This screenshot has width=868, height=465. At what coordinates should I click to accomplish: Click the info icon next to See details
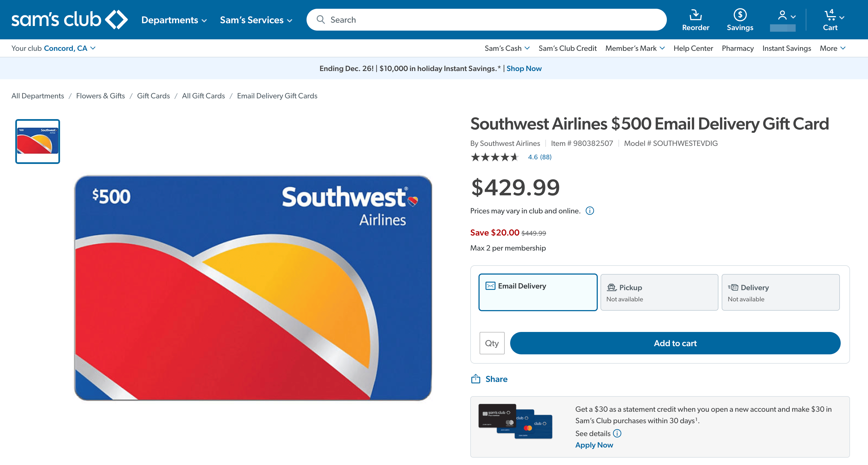[618, 433]
